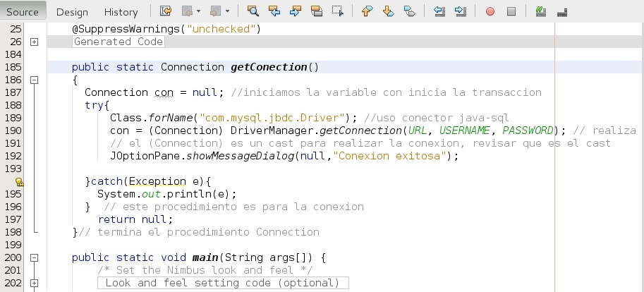Toggle highlight search icon
Screen dimensions: 644x292
coord(317,11)
